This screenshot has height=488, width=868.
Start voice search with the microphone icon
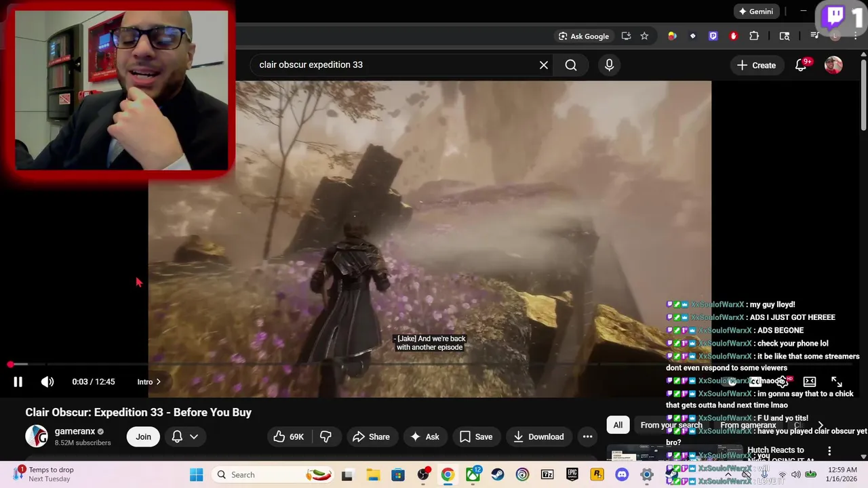coord(609,65)
